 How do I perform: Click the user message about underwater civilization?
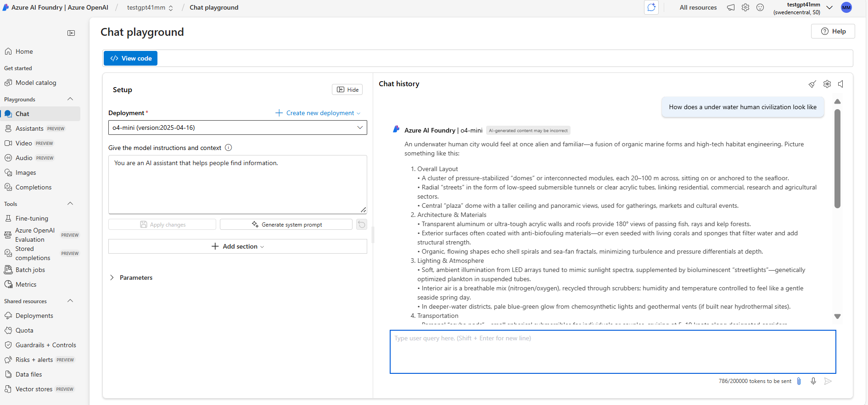pos(743,107)
